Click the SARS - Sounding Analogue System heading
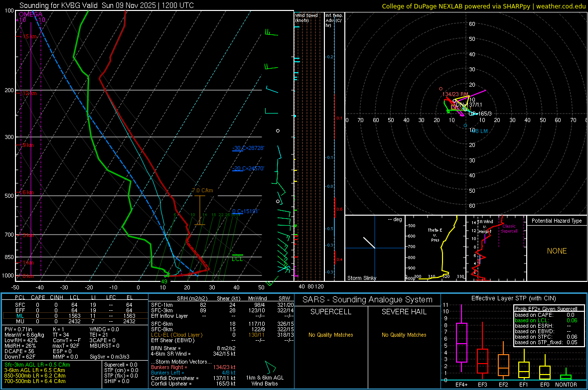This screenshot has height=390, width=588. 368,300
